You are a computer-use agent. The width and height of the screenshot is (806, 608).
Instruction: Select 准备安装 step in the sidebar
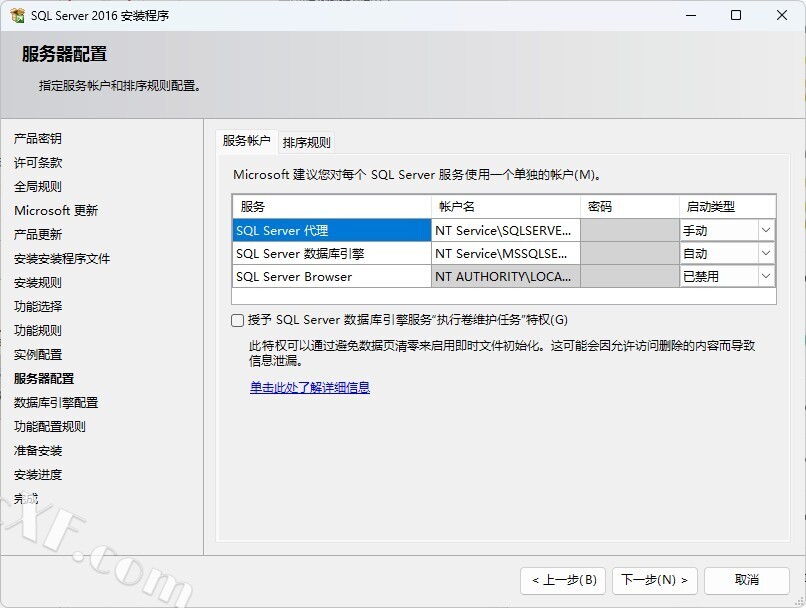tap(38, 451)
